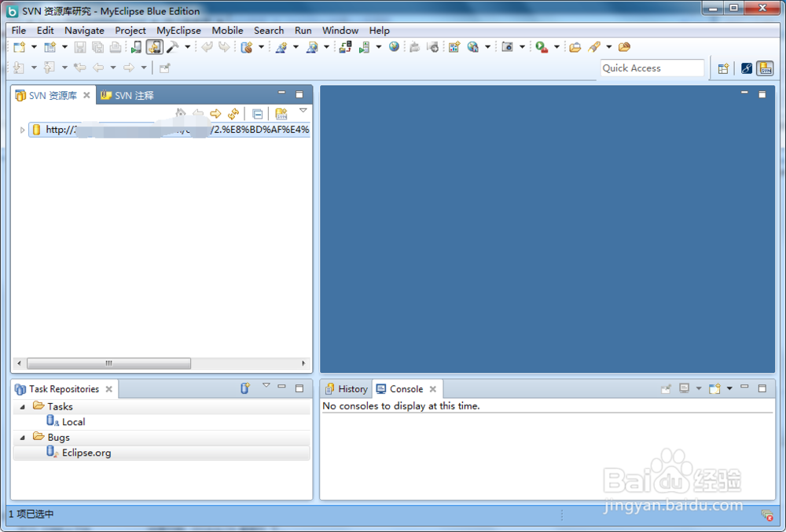Select the Eclipse.org bug repository

pyautogui.click(x=79, y=453)
